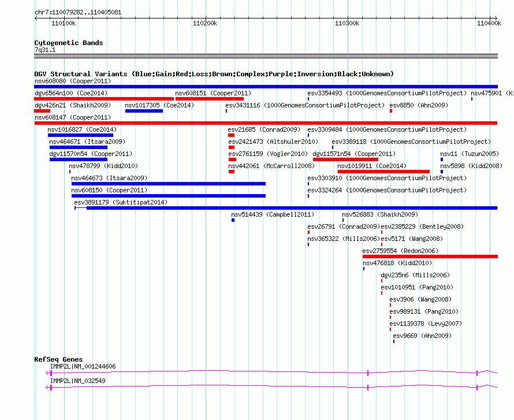Click nsv365322 (Mills2006) label
Viewport: 514px width, 420px height.
coord(344,239)
